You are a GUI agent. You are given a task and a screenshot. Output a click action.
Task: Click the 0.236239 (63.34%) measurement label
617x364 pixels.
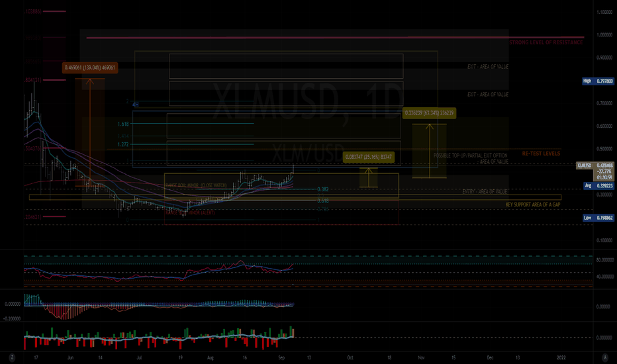(429, 113)
